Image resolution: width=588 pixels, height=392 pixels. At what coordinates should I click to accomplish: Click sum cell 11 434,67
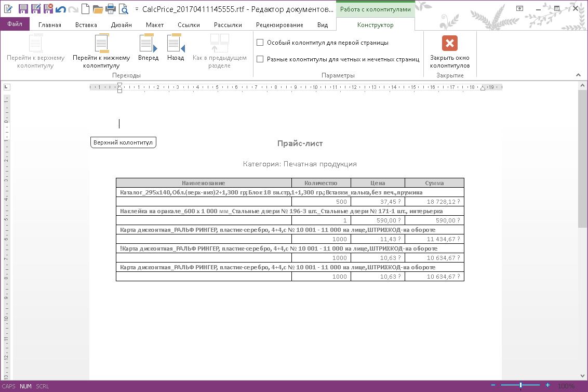434,239
